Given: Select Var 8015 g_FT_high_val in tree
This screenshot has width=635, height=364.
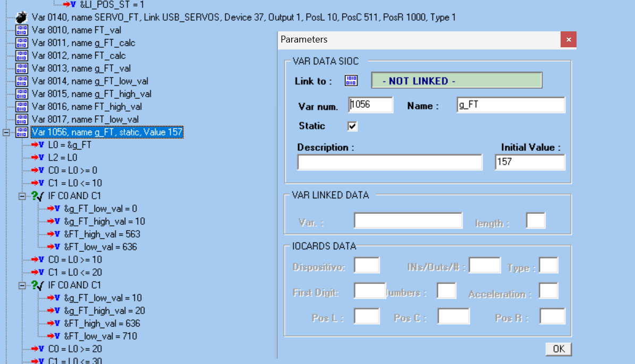Looking at the screenshot, I should coord(91,94).
